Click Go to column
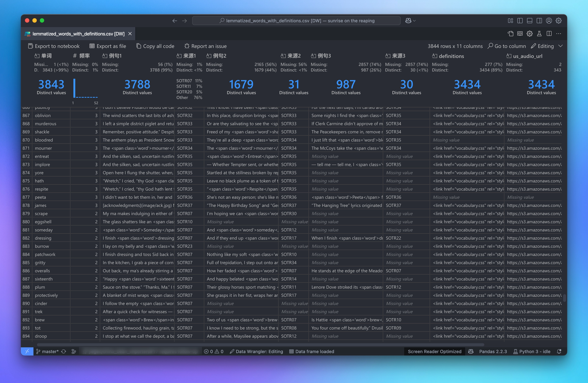 507,46
